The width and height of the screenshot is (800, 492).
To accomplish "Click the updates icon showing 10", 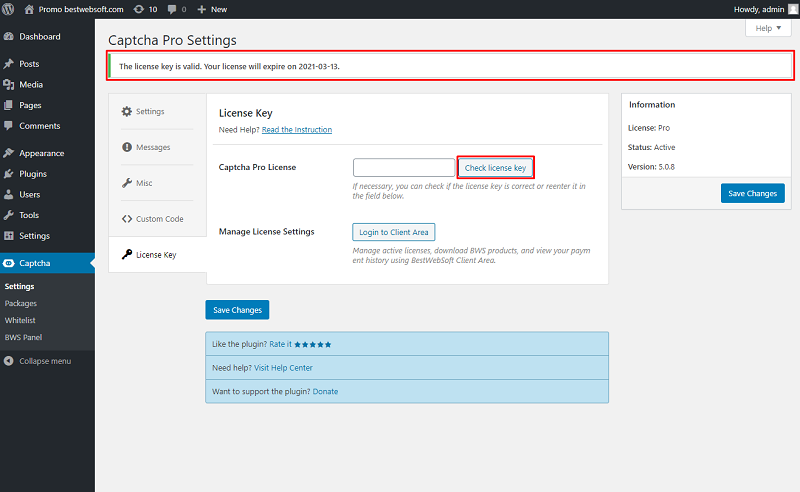I will tap(139, 9).
